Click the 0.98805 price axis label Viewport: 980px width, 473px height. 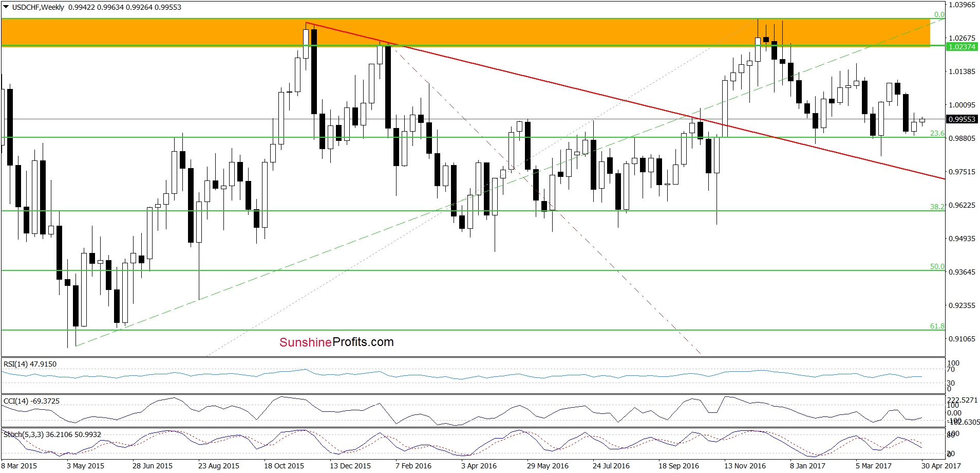click(x=962, y=138)
